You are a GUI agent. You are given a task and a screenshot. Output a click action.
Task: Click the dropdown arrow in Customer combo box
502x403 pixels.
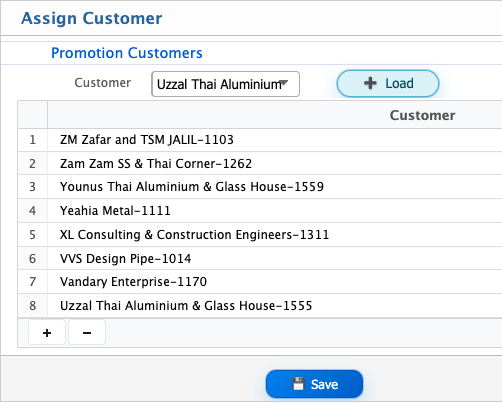pos(284,82)
